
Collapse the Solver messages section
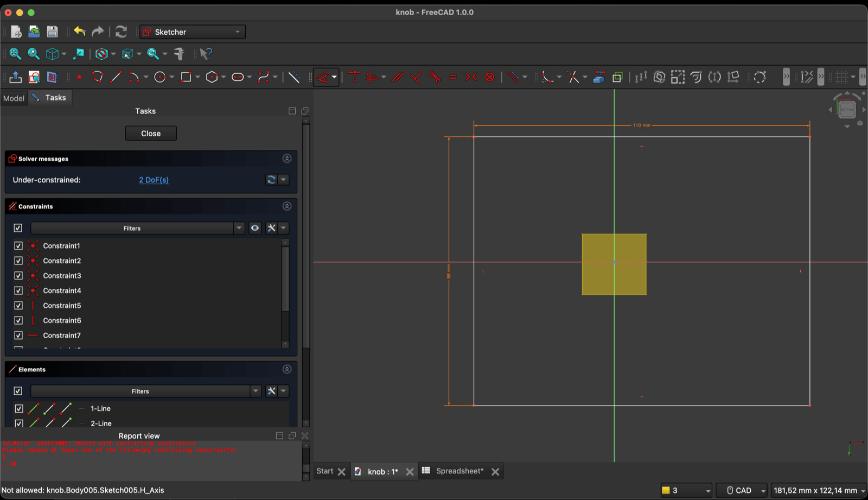[x=287, y=159]
